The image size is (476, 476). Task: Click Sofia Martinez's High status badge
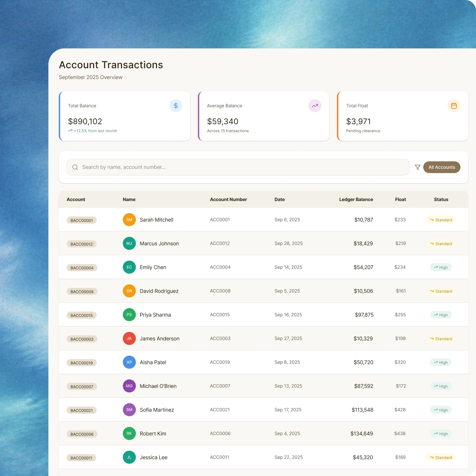441,410
